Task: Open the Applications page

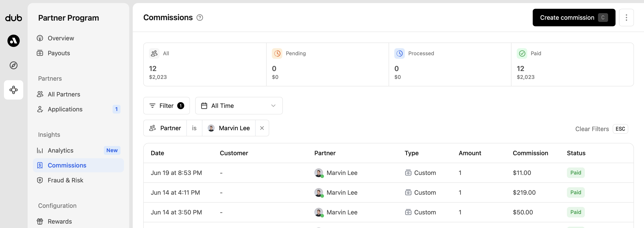Action: 78,109
